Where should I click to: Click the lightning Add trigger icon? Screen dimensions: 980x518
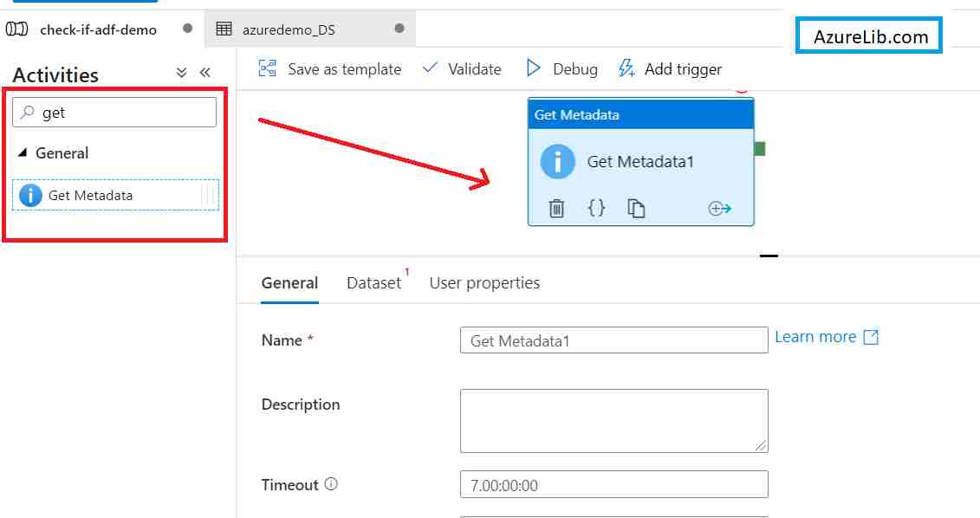(x=626, y=68)
